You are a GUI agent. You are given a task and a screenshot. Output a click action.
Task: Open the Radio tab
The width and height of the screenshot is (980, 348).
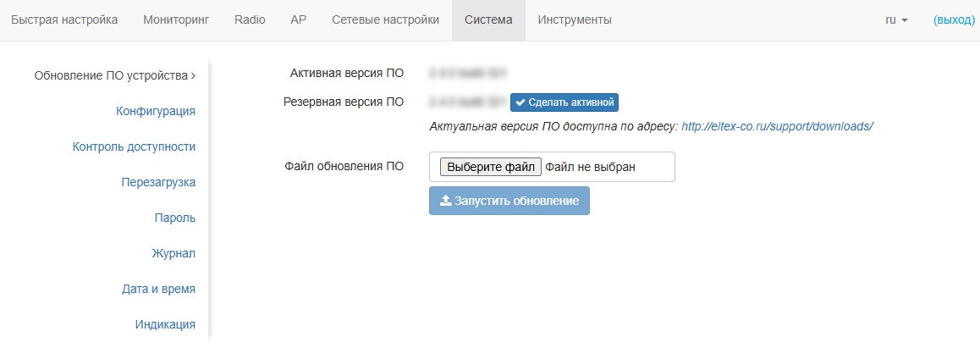coord(250,19)
